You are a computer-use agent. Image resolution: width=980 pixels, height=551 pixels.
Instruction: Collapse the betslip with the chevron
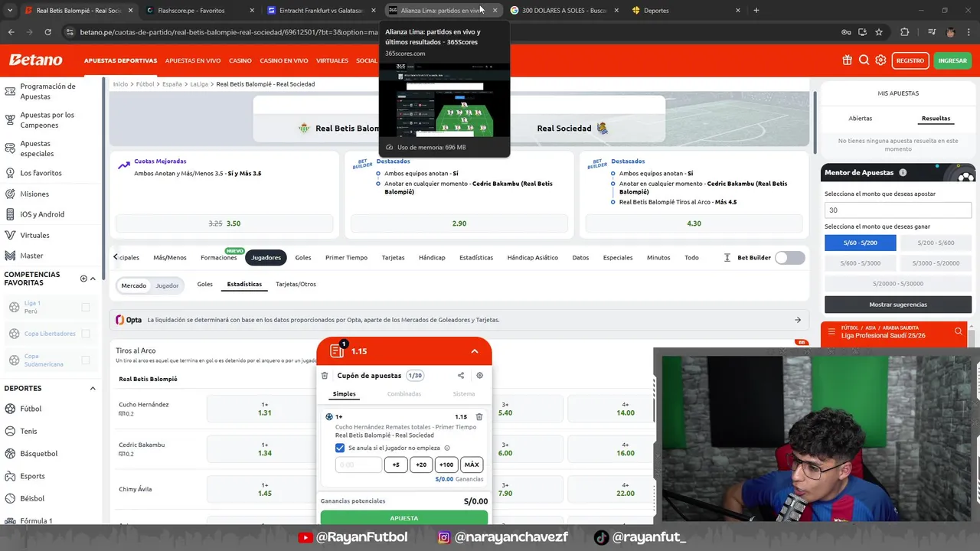pyautogui.click(x=475, y=351)
